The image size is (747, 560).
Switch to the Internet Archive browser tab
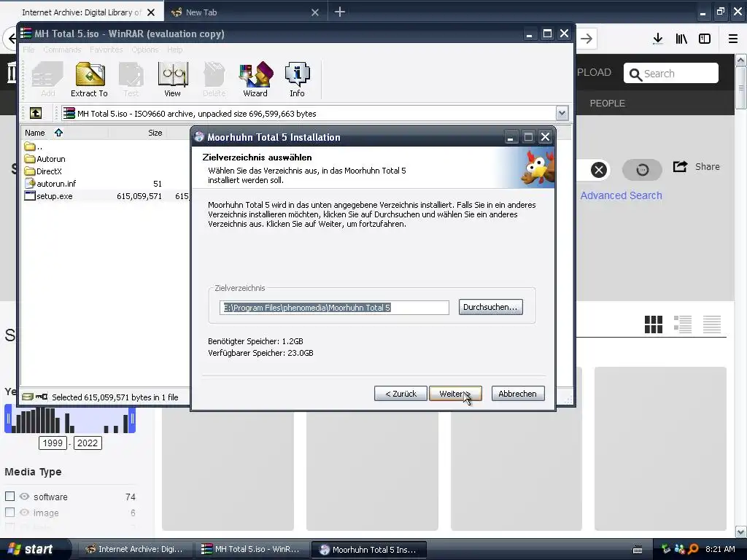(x=82, y=12)
